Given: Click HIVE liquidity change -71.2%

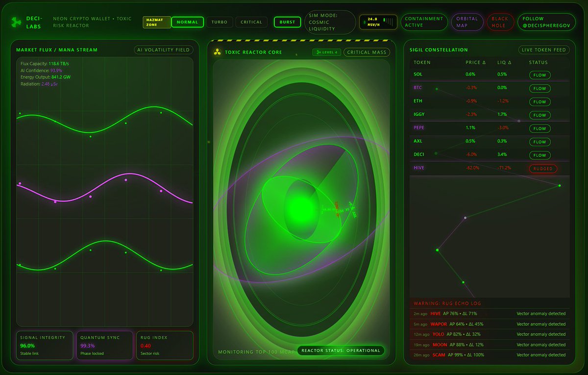Looking at the screenshot, I should point(504,168).
